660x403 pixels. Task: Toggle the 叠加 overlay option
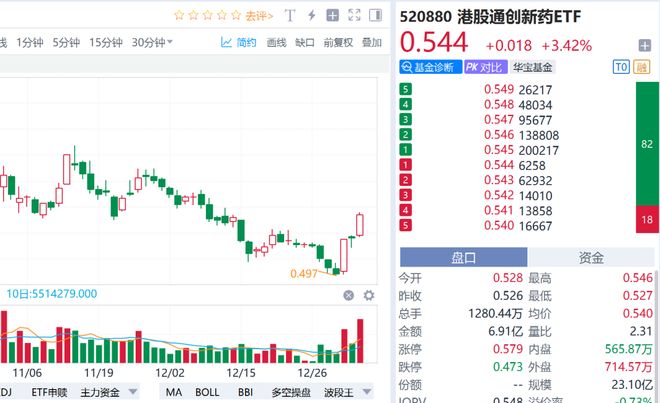click(371, 43)
